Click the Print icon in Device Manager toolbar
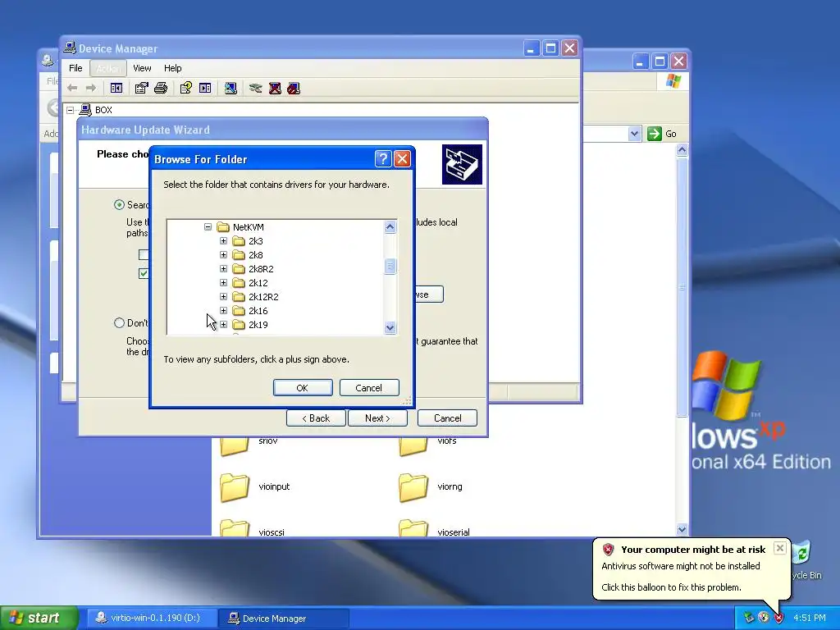 pos(161,88)
